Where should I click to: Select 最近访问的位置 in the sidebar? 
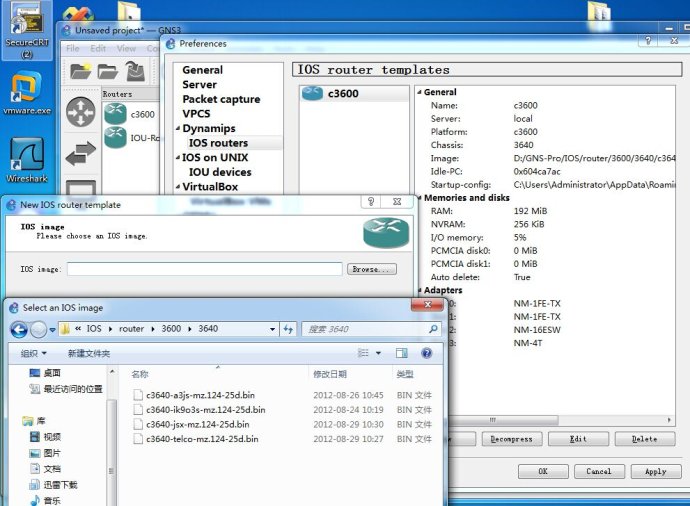click(x=66, y=389)
